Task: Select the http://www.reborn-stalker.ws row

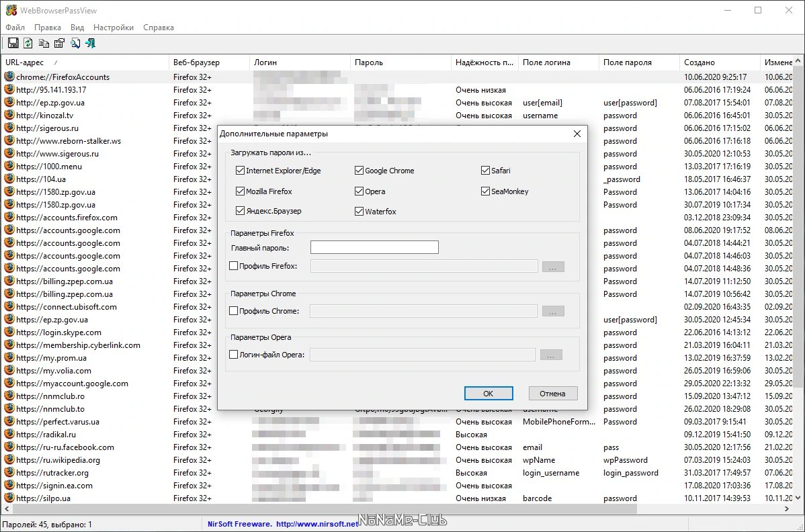Action: pyautogui.click(x=397, y=140)
